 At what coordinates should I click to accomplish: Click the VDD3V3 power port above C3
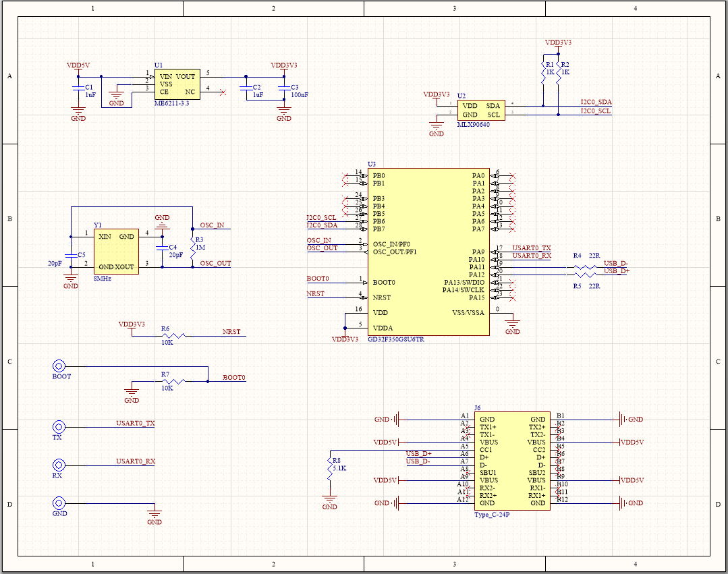(x=283, y=67)
